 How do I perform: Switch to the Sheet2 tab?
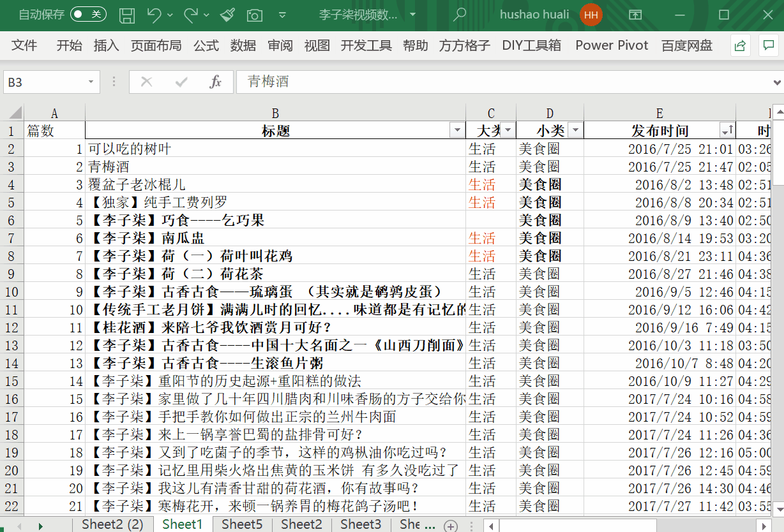coord(301,524)
